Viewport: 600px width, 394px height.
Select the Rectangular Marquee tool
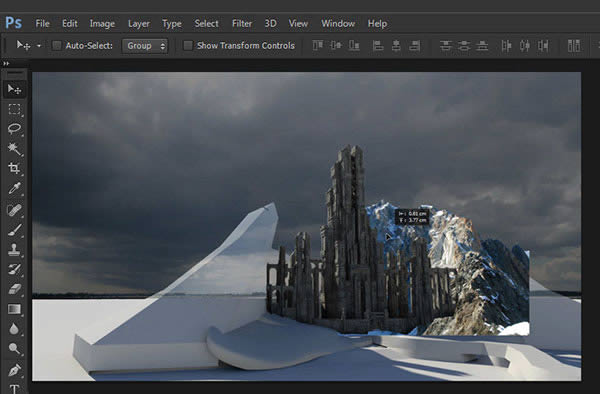(x=15, y=109)
